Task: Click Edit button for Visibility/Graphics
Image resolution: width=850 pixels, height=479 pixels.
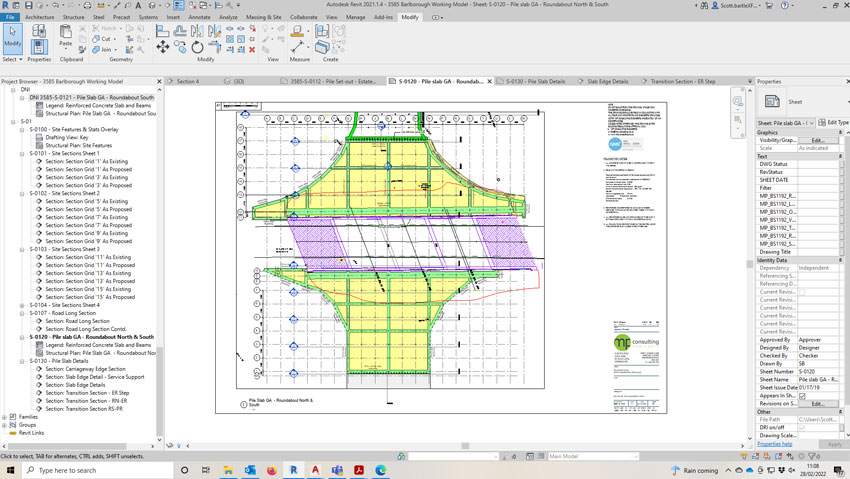Action: tap(817, 140)
